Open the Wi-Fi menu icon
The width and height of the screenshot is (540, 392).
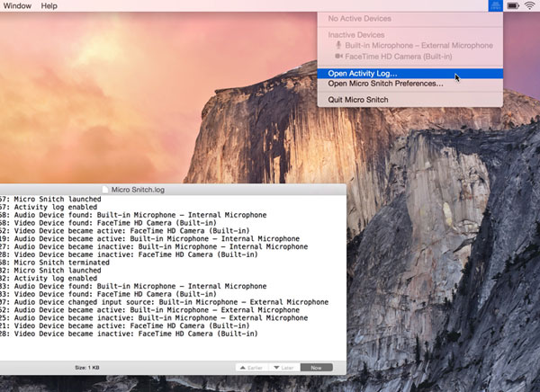[x=530, y=5]
